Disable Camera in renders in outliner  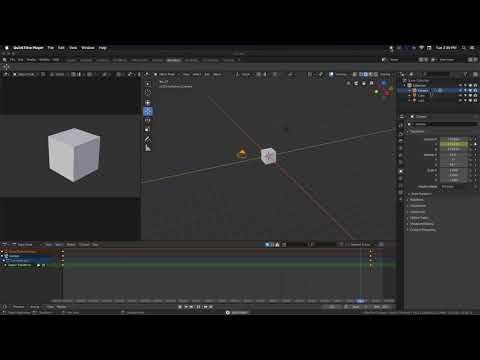pyautogui.click(x=475, y=90)
